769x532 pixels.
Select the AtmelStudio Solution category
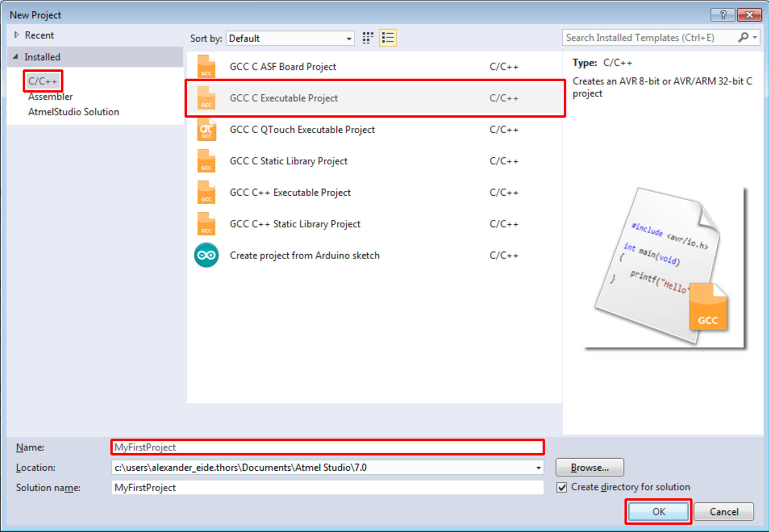pos(73,112)
